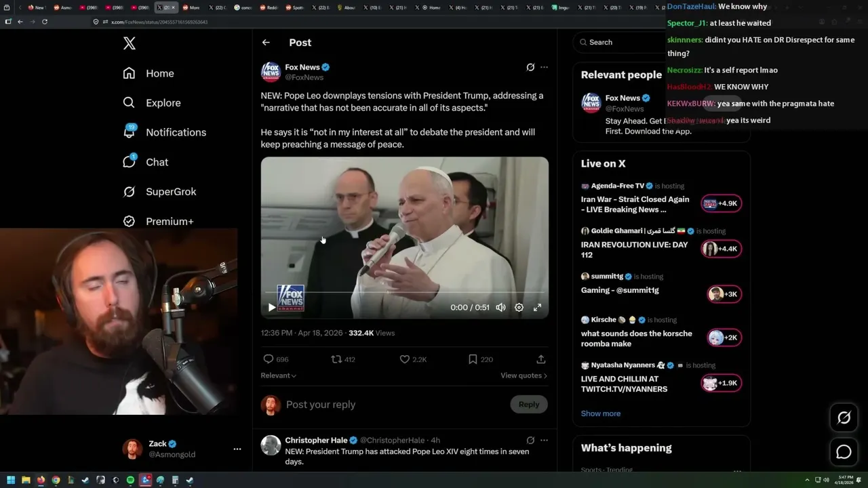This screenshot has height=488, width=868.
Task: Open View quotes link
Action: (524, 375)
